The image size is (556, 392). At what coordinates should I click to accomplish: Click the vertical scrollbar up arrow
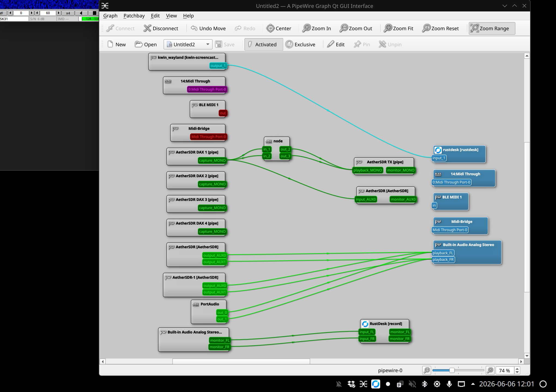[527, 56]
